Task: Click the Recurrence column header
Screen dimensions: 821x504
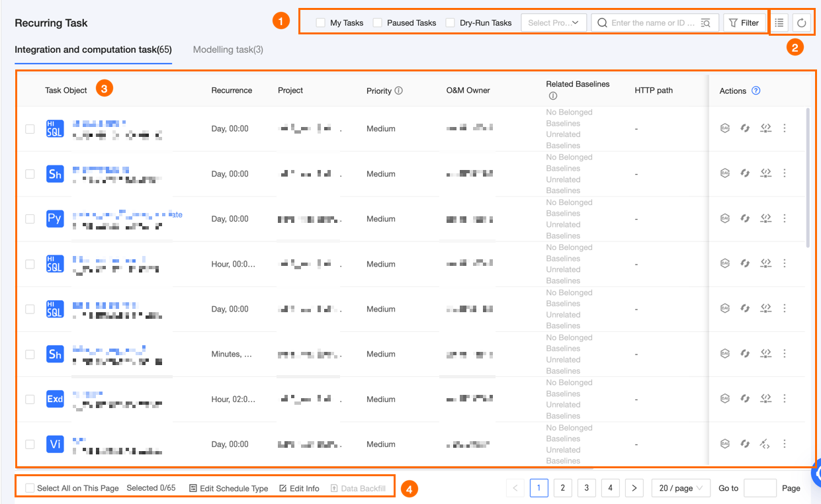Action: pos(232,91)
